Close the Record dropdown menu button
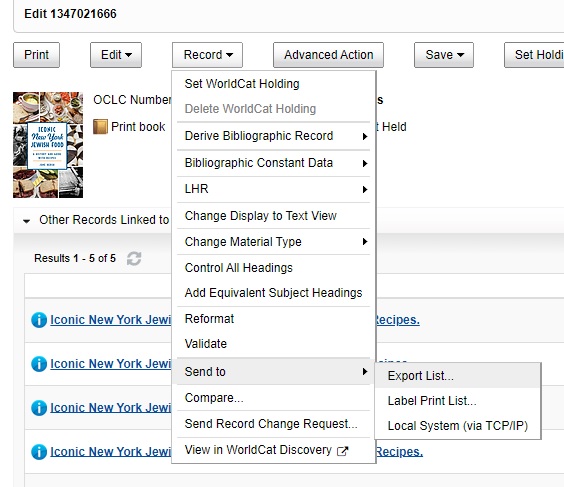The image size is (564, 487). pos(207,55)
